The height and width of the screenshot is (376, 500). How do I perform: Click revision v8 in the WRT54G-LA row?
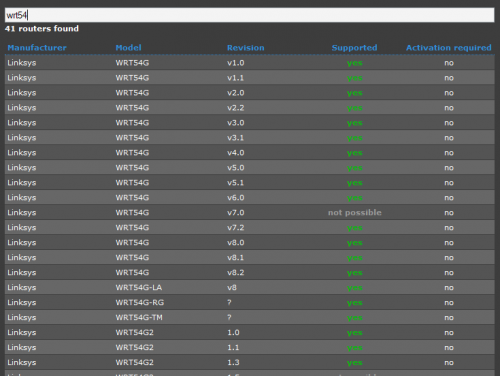point(232,287)
